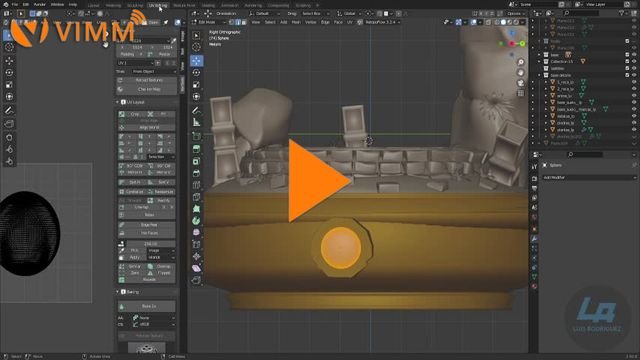Click the pan hand gizmo in the viewport

[x=521, y=73]
